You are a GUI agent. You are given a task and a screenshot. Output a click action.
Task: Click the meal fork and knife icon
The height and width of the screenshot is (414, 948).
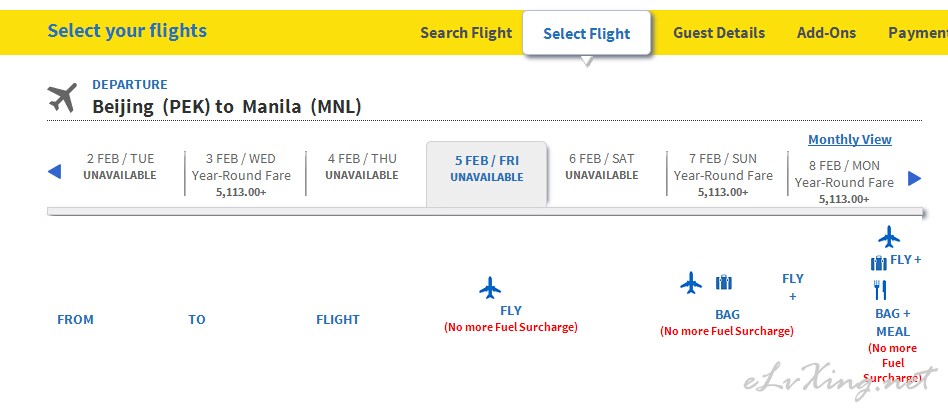[880, 290]
